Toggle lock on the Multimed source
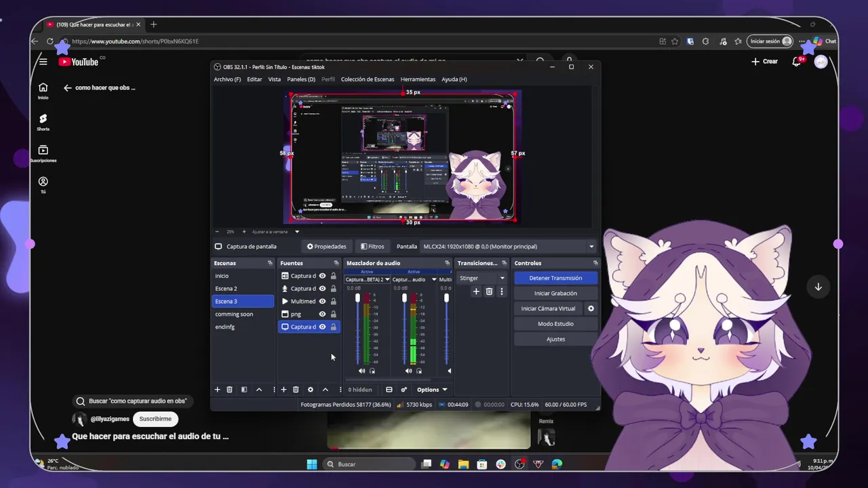This screenshot has width=868, height=488. [333, 301]
